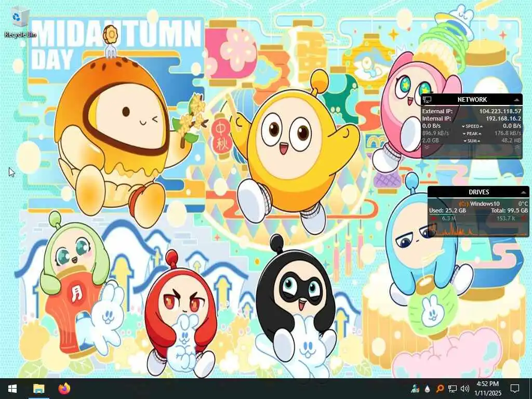Click the drive activity graph in DRIVES widget

pos(478,230)
